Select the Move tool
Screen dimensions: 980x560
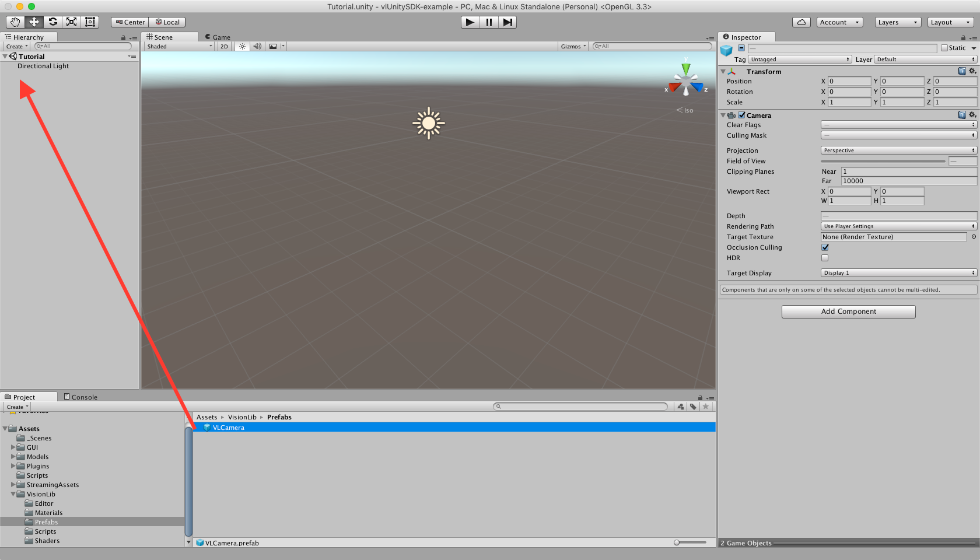(34, 22)
